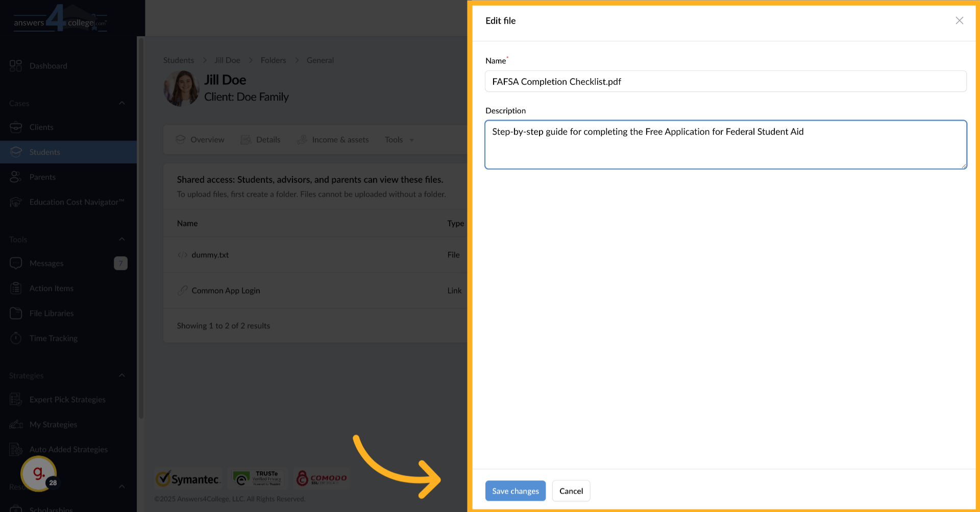Click the round g. badge widget
Screen dimensions: 980x512
coord(38,474)
